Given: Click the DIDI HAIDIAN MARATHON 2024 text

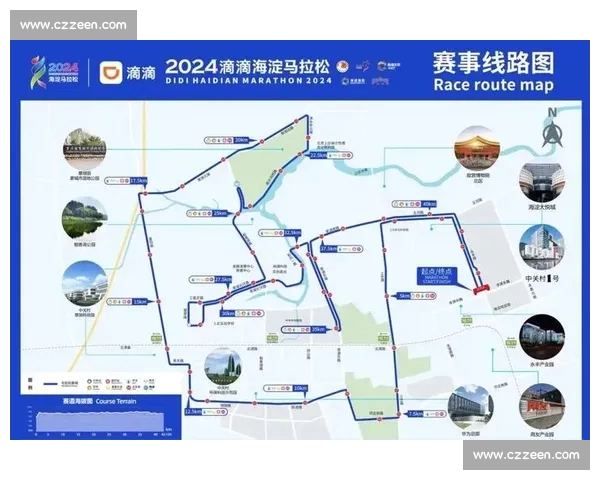Looking at the screenshot, I should point(248,81).
